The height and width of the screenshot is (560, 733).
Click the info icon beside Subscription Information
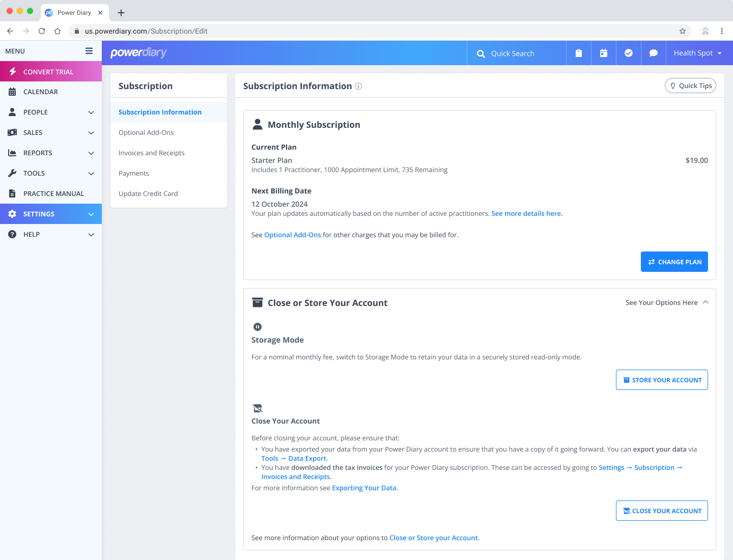(x=358, y=86)
